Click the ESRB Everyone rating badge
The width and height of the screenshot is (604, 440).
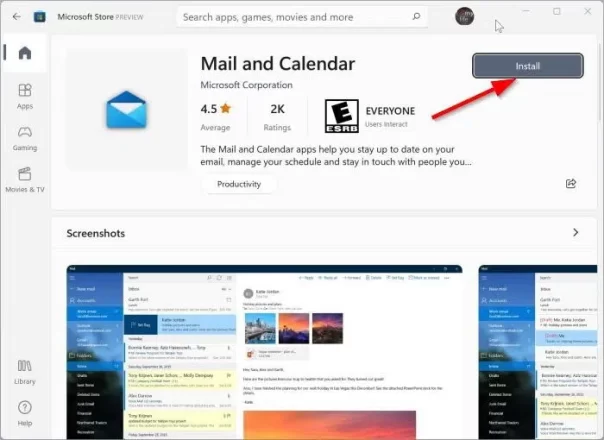click(x=342, y=116)
